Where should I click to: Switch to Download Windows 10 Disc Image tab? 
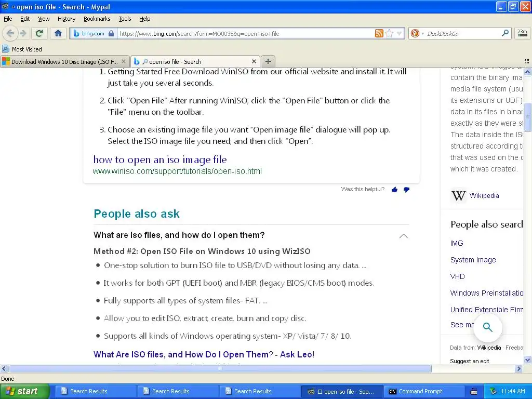tap(64, 61)
